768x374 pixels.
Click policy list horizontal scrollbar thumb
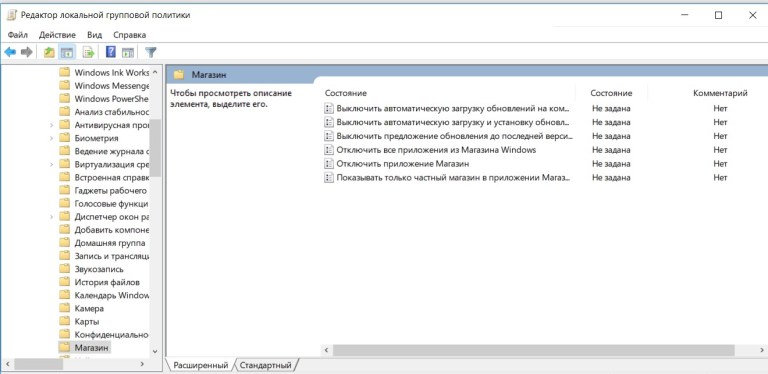[x=533, y=350]
